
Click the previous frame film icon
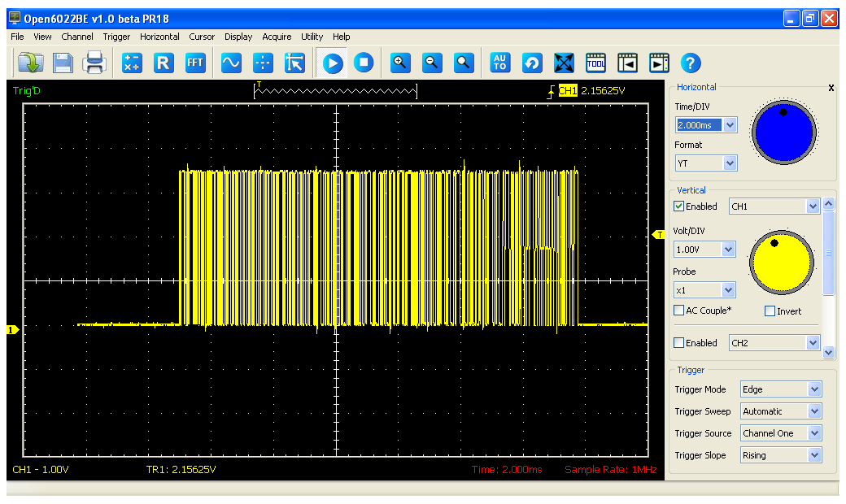(627, 63)
